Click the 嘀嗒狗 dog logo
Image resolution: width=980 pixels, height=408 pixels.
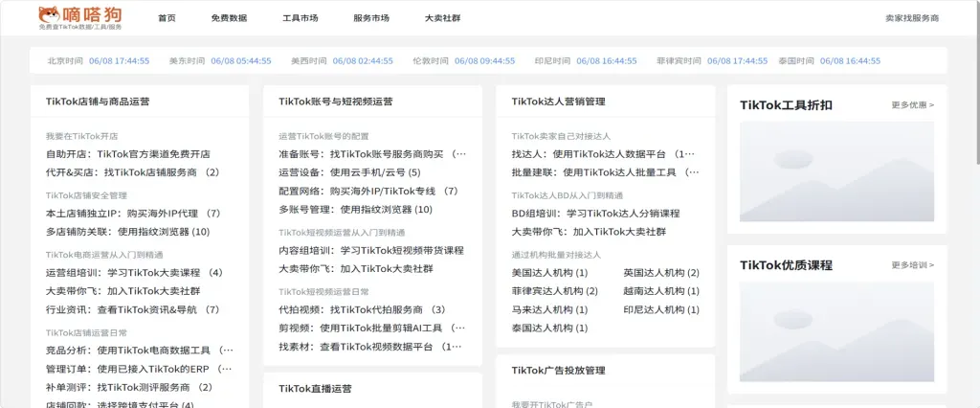pos(80,18)
